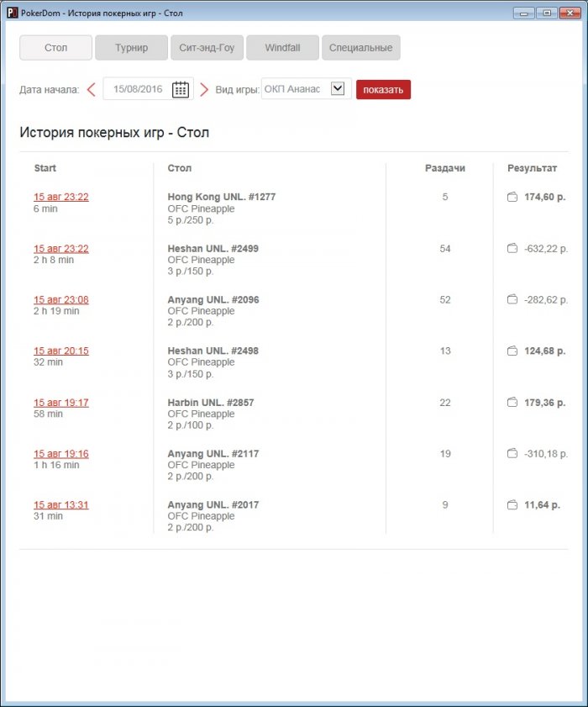Select table name Anyang UNL. #2017
The image size is (588, 707).
(x=213, y=505)
